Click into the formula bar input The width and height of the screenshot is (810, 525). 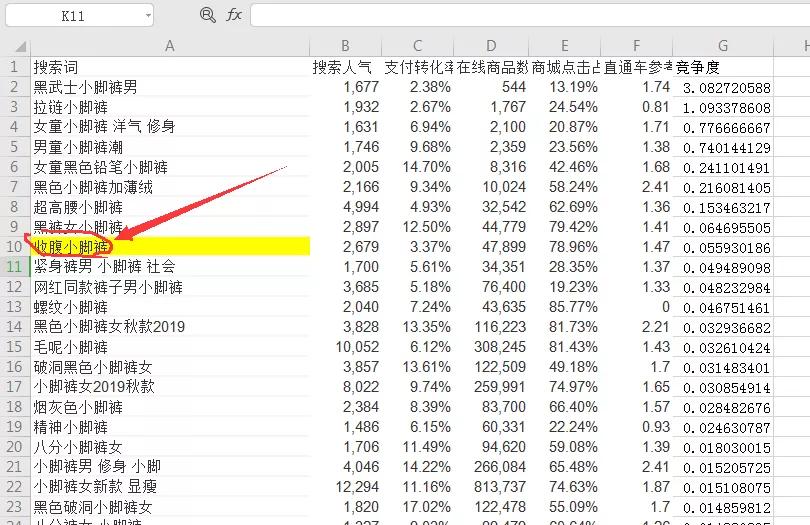point(530,15)
